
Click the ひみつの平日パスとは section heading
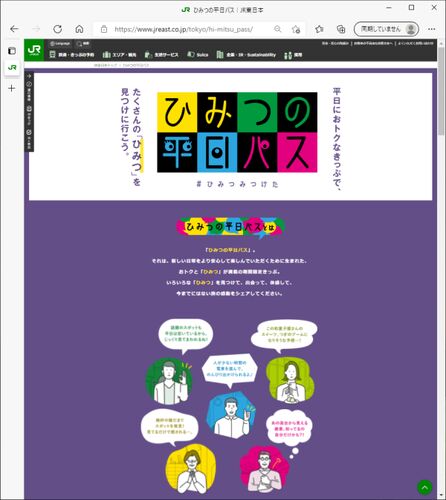[231, 227]
